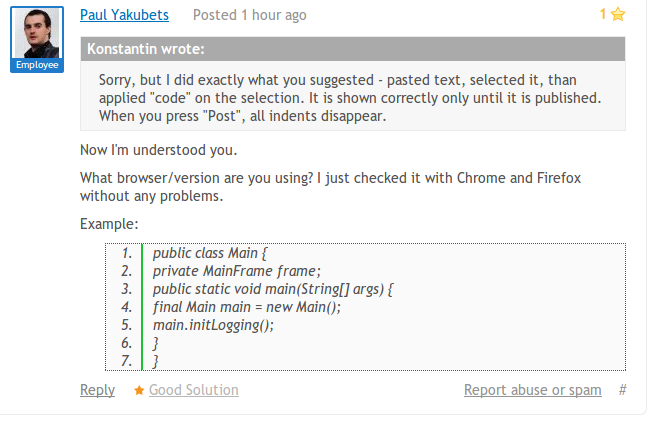Click the orange star beside Good Solution

(x=139, y=391)
